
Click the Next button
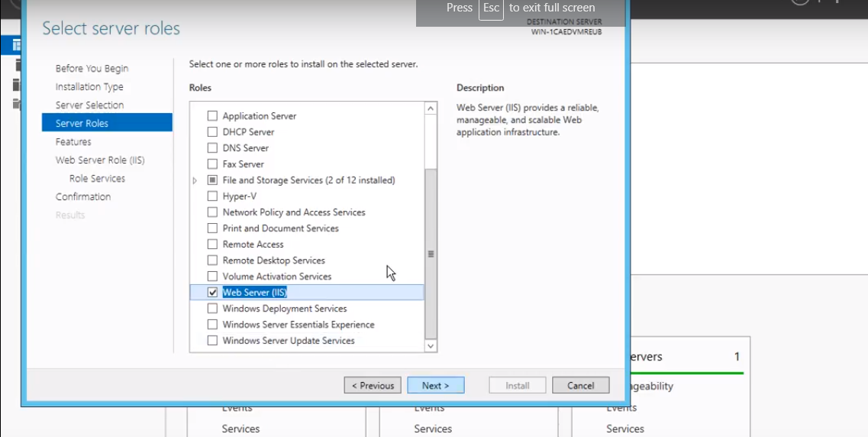(x=436, y=386)
